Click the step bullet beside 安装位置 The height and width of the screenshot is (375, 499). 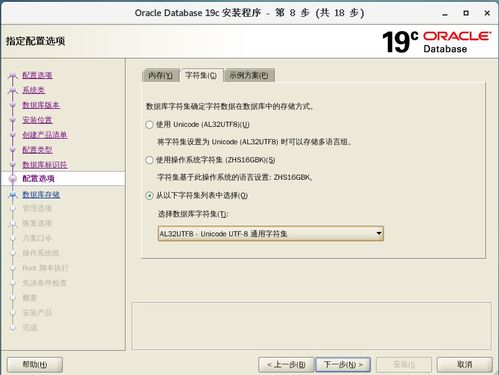[13, 120]
